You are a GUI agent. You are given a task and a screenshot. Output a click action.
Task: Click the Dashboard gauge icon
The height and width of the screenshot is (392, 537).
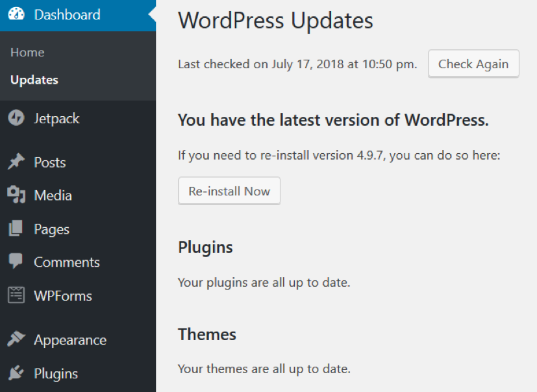click(16, 14)
